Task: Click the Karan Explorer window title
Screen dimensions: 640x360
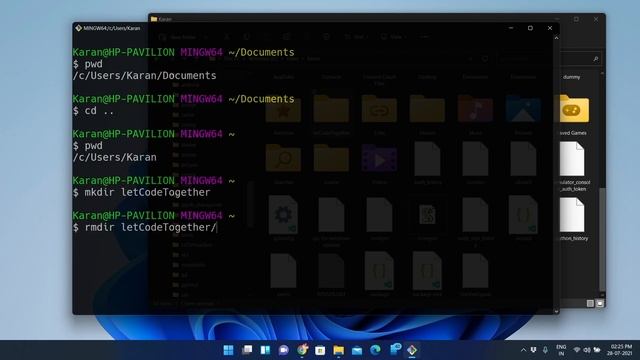Action: coord(165,19)
